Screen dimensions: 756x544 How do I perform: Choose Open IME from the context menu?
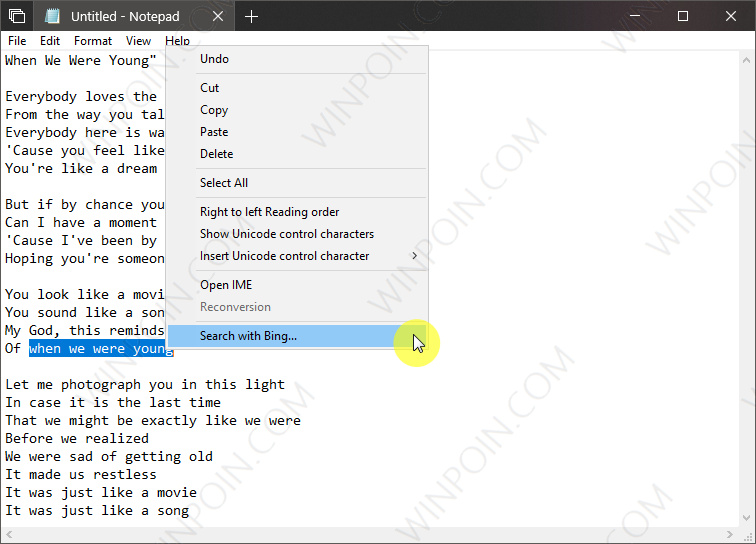[x=297, y=285]
